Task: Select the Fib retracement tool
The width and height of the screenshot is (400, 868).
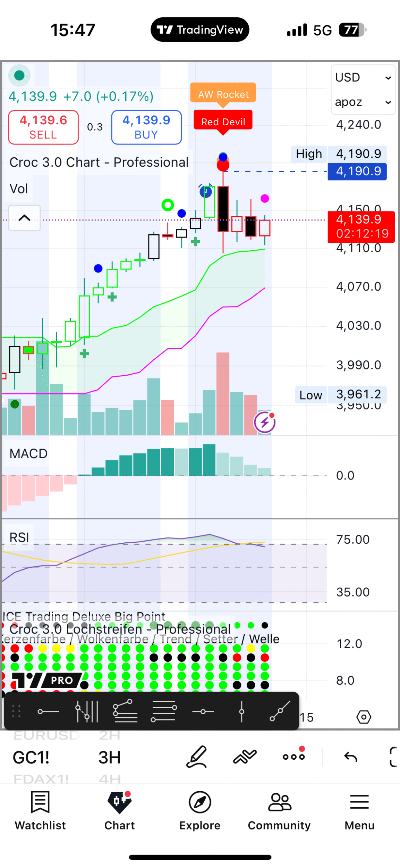Action: [x=164, y=711]
